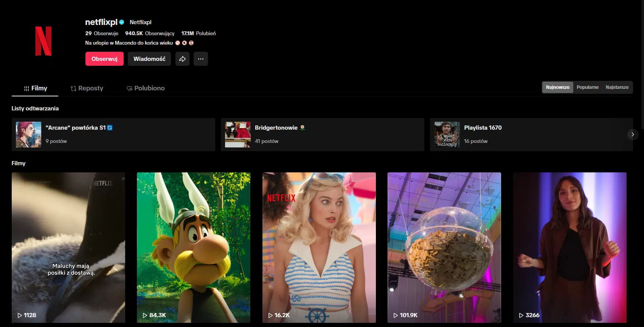Click the play icon beside 84.3K
The height and width of the screenshot is (327, 644).
[x=145, y=315]
